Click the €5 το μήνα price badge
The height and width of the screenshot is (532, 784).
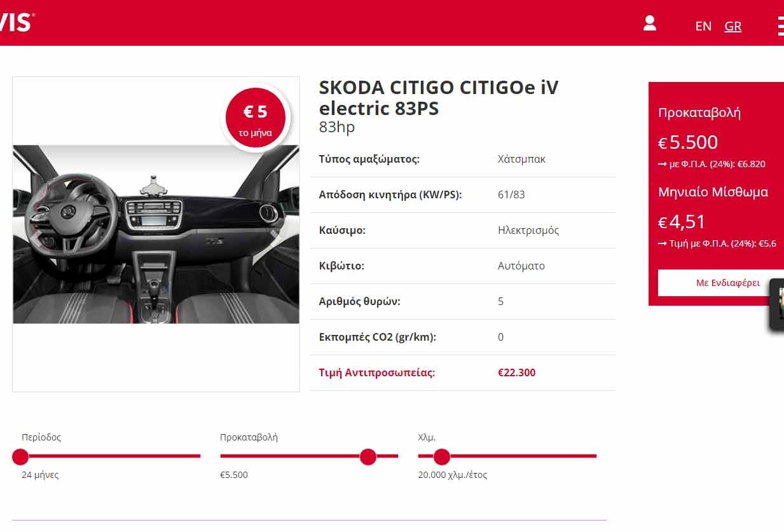256,119
